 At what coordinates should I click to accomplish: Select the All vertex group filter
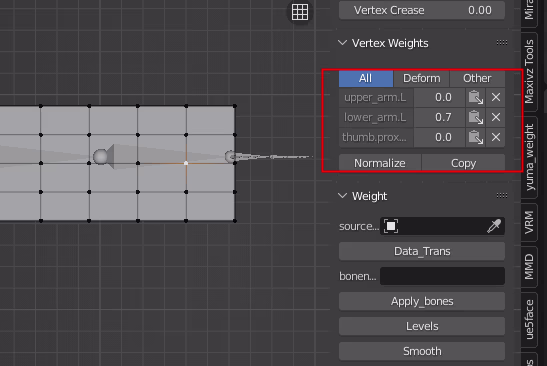pyautogui.click(x=366, y=78)
